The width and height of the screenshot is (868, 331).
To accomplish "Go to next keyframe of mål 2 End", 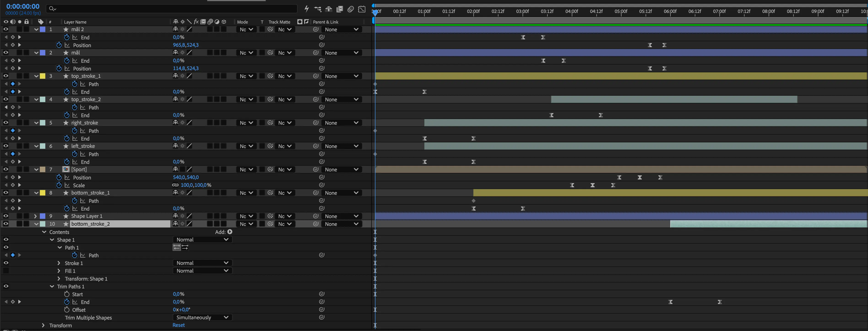I will [19, 37].
